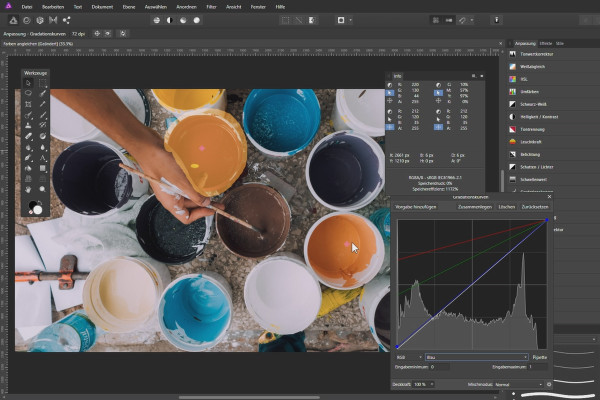Switch to Tone Mapping Persona icon
600x400 pixels.
pyautogui.click(x=53, y=20)
